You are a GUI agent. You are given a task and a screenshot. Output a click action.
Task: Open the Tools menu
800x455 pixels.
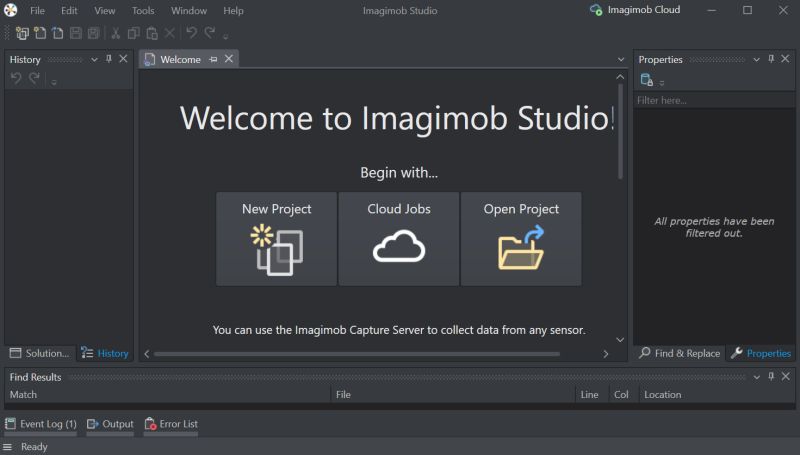[143, 11]
